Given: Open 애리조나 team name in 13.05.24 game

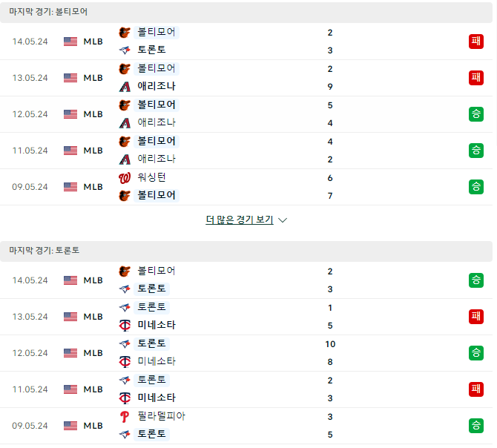Looking at the screenshot, I should (157, 86).
